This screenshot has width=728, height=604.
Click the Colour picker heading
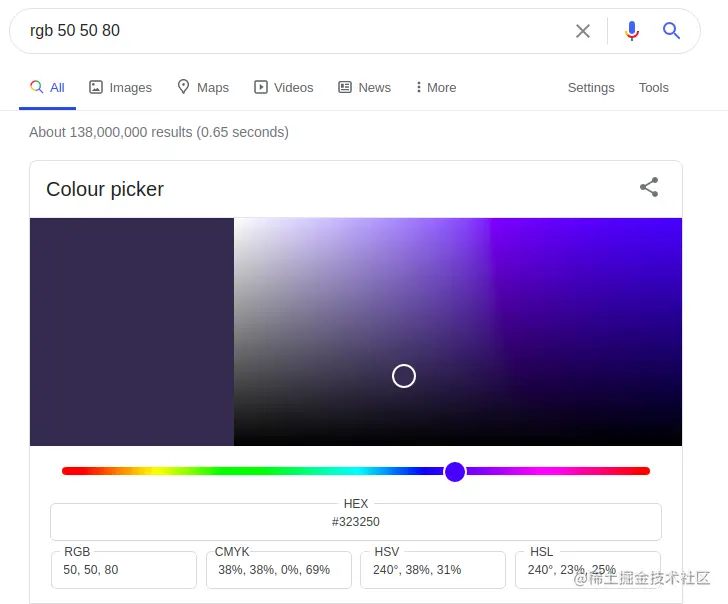tap(105, 189)
